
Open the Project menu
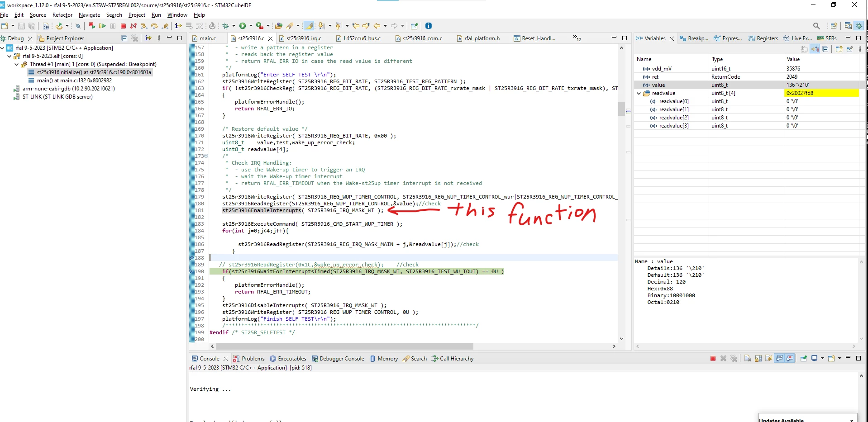pyautogui.click(x=137, y=15)
